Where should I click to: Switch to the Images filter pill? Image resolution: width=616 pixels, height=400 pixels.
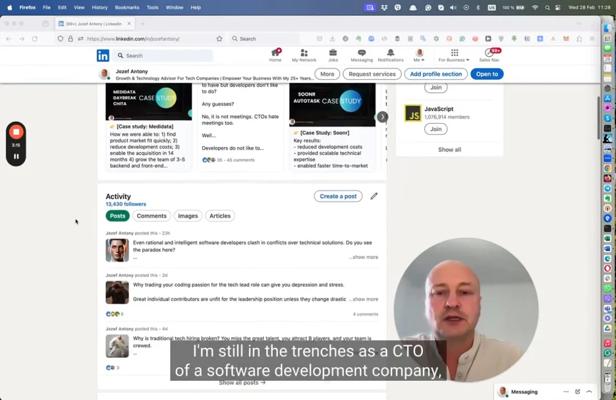coord(188,216)
